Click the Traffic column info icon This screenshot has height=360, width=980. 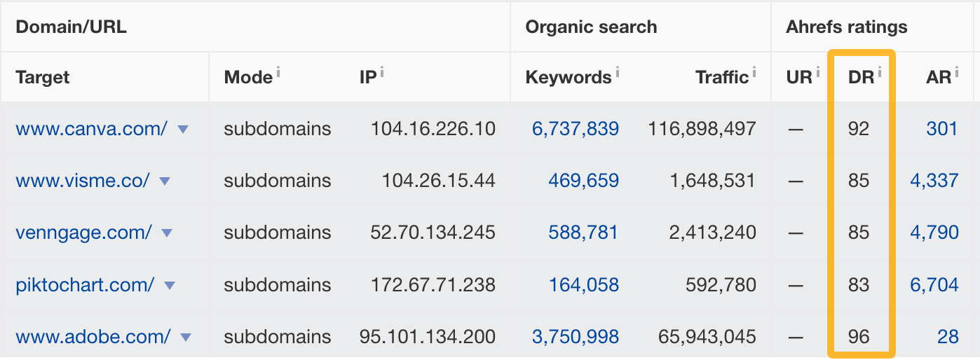pyautogui.click(x=754, y=71)
